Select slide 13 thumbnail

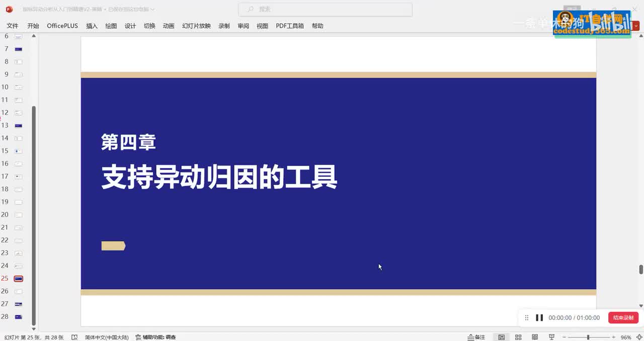[18, 125]
